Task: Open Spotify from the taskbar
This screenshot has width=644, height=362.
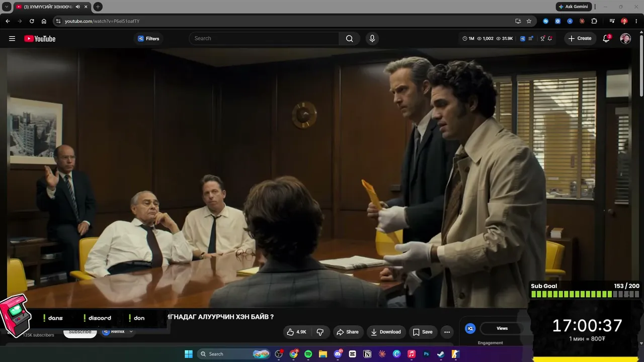Action: (308, 354)
